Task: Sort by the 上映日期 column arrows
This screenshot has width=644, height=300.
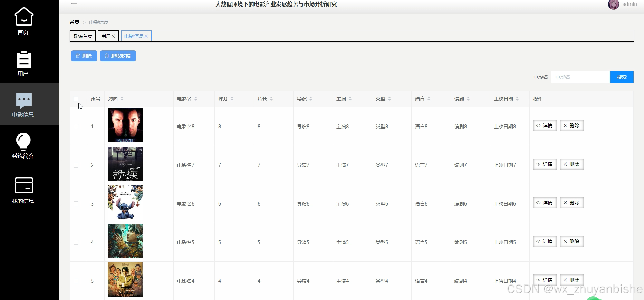Action: coord(517,99)
